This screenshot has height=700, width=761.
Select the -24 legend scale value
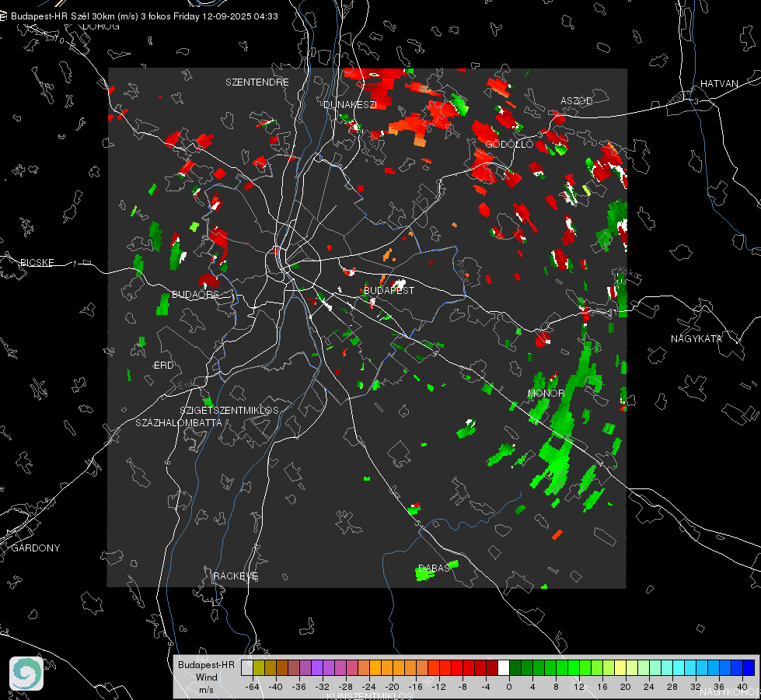368,687
